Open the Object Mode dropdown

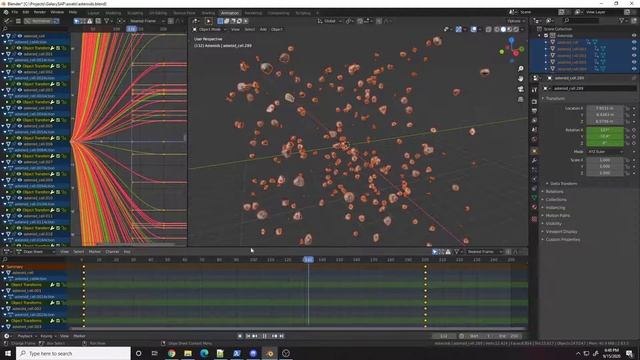pos(210,29)
